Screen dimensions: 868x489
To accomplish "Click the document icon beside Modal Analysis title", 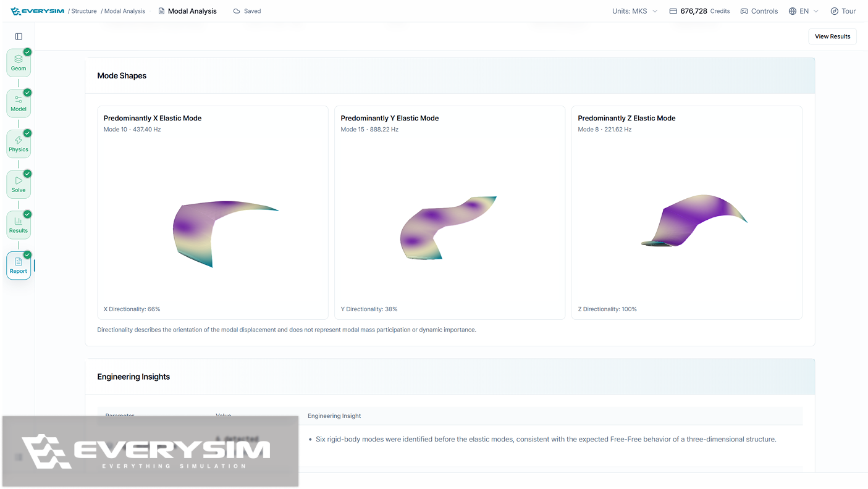I will click(x=162, y=11).
